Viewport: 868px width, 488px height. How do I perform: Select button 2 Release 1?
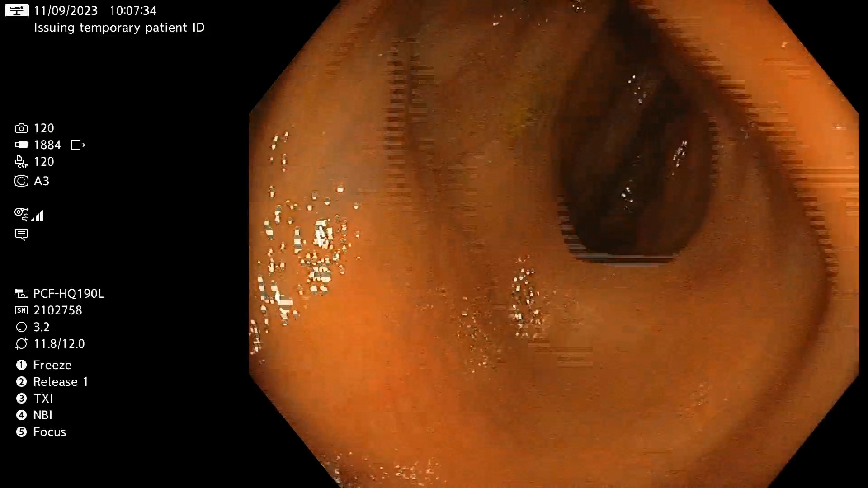click(x=52, y=382)
